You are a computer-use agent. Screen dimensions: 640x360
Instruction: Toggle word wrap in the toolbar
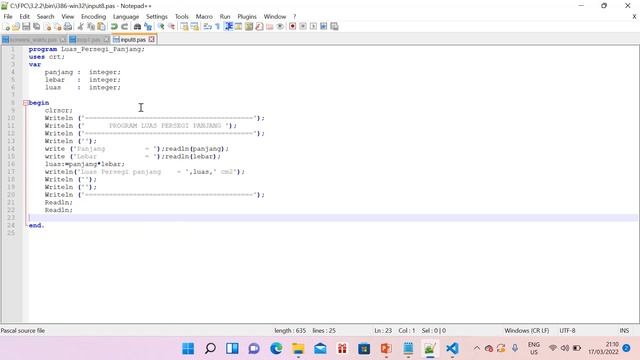[208, 27]
